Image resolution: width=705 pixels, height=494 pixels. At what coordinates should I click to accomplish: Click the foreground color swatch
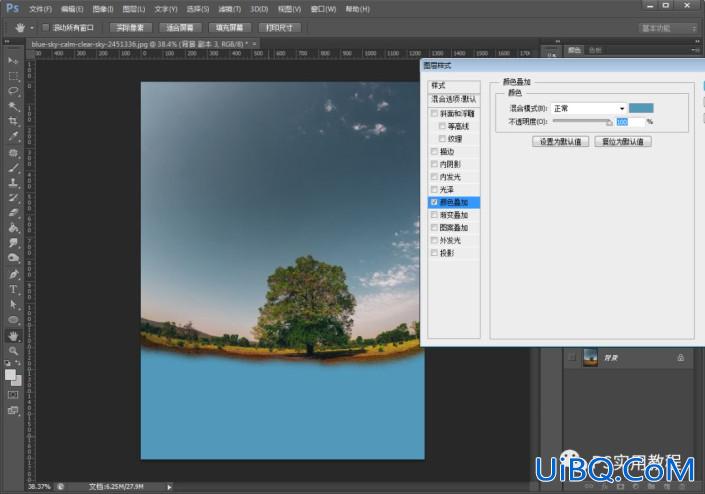tap(10, 375)
